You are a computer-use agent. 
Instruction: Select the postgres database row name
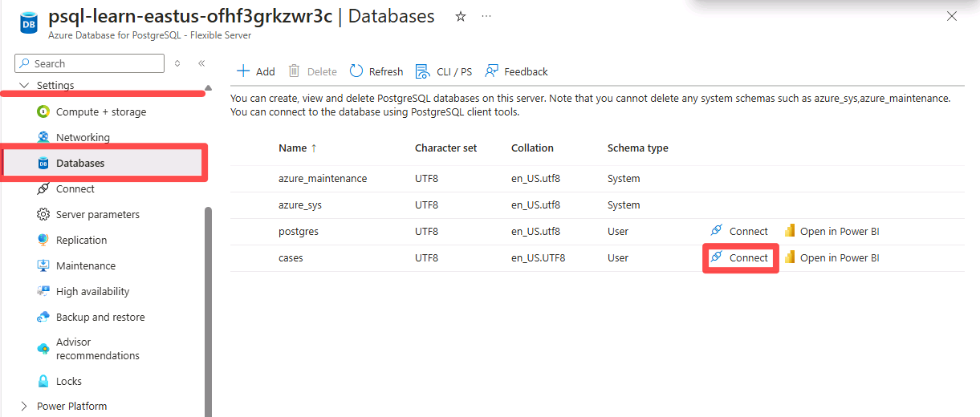click(299, 231)
